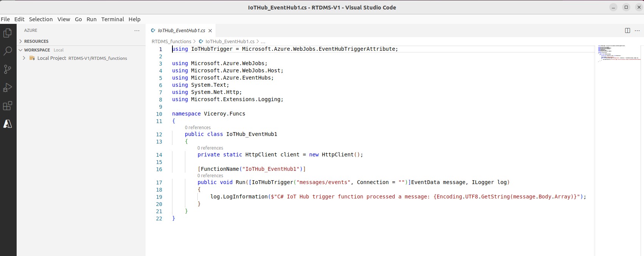Open the Extensions view icon
Viewport: 644px width, 256px height.
(x=8, y=106)
